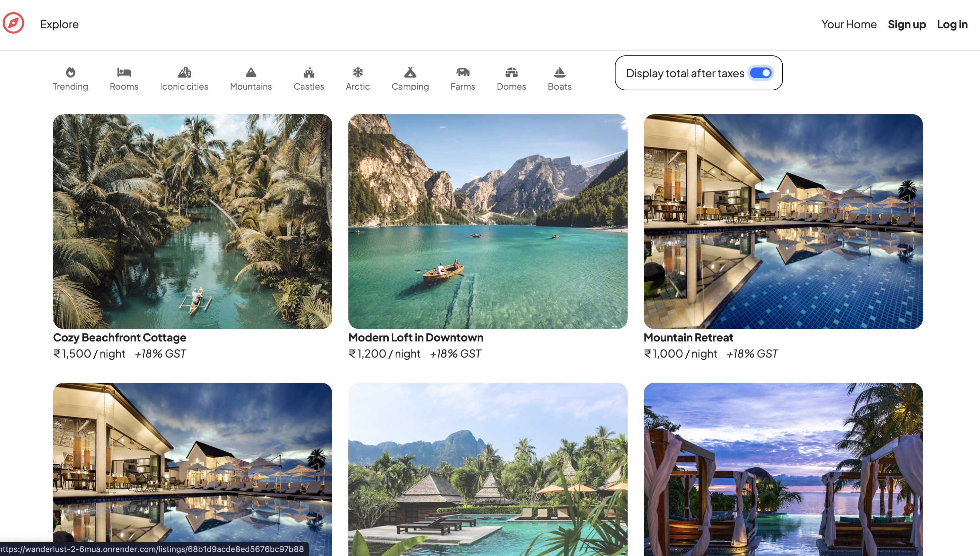Screen dimensions: 980x556
Task: Pick the Castles filter icon
Action: [309, 72]
